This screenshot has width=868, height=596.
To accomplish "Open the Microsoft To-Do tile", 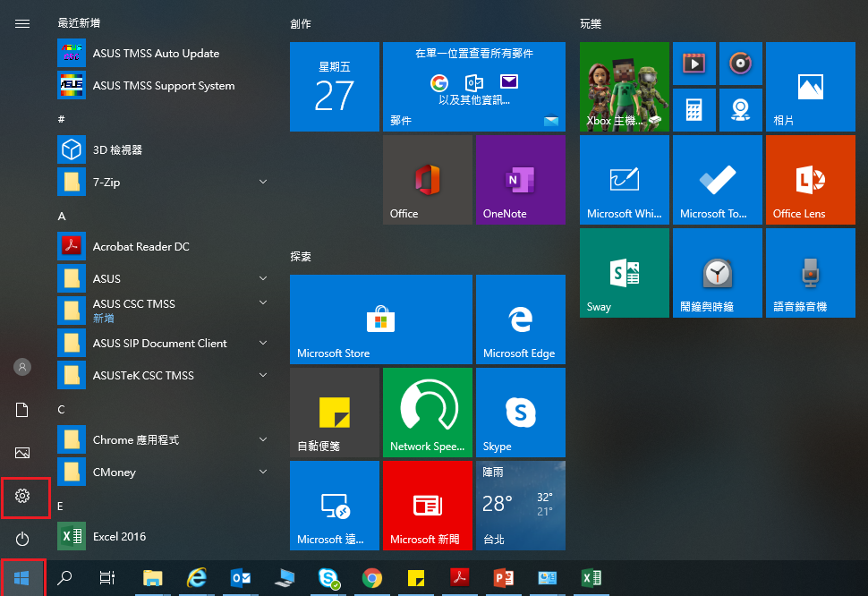I will tap(718, 180).
